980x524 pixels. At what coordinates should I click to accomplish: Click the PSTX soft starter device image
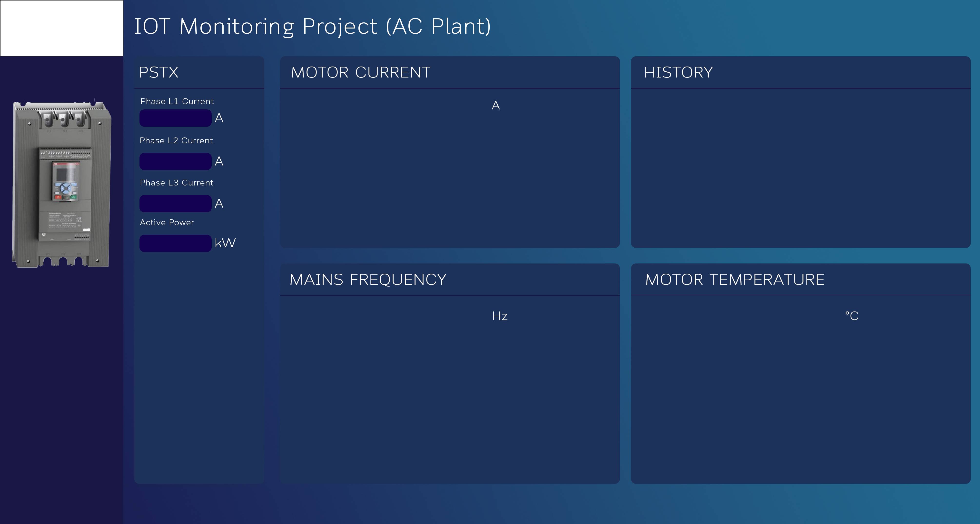point(62,184)
